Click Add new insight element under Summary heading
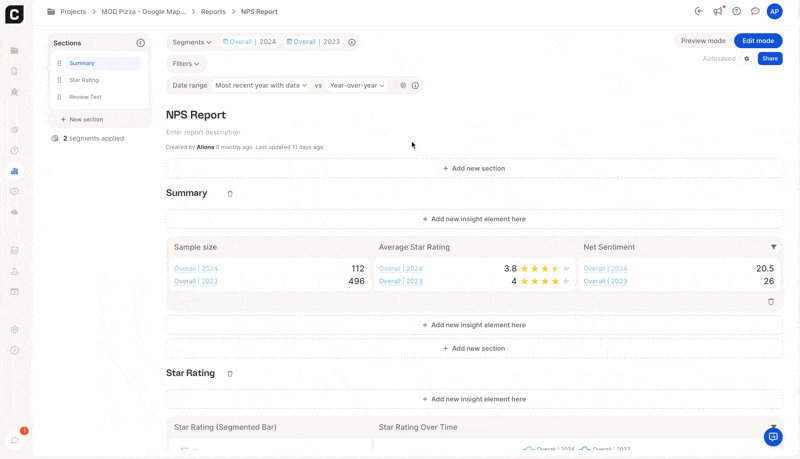 point(474,219)
